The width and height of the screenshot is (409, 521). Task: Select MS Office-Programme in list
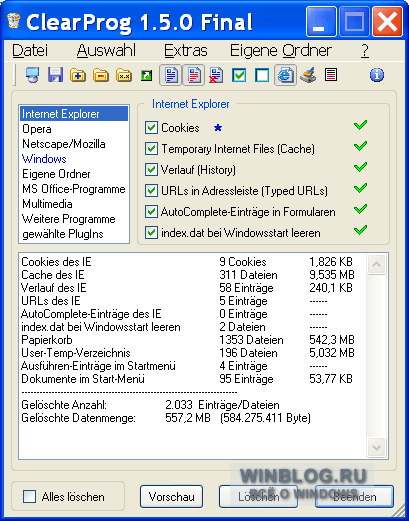(x=74, y=189)
